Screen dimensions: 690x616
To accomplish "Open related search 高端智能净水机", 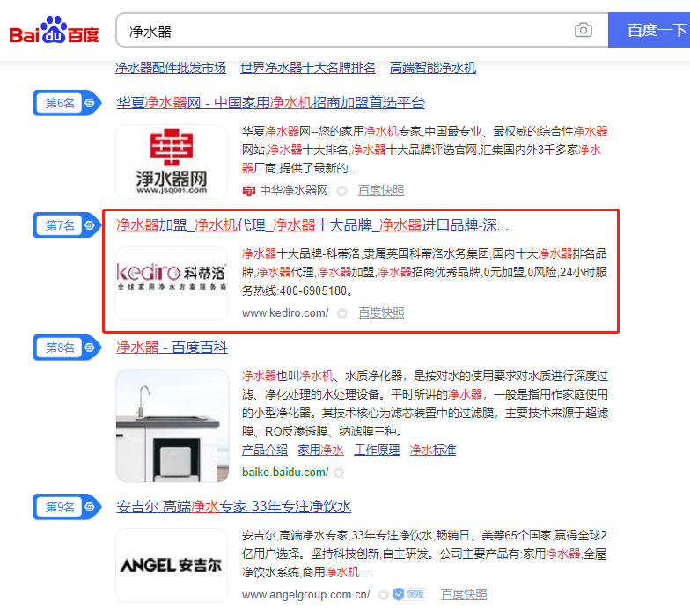I will coord(433,69).
